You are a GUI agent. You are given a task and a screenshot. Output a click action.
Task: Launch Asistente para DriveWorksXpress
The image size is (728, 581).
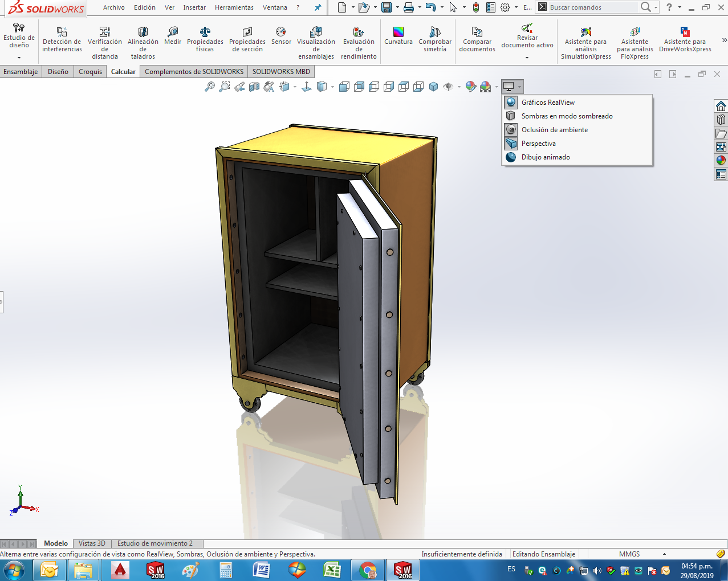(x=685, y=39)
